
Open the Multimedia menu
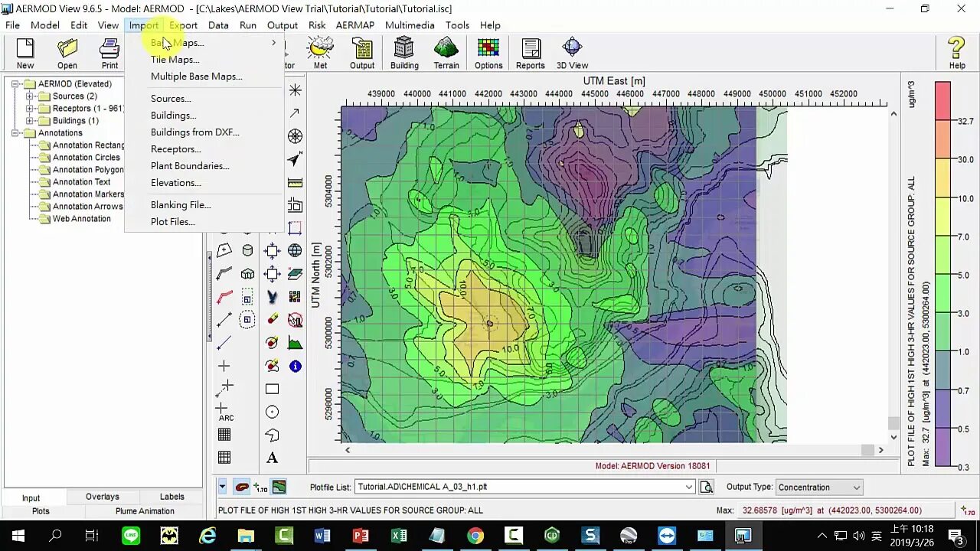(x=410, y=25)
